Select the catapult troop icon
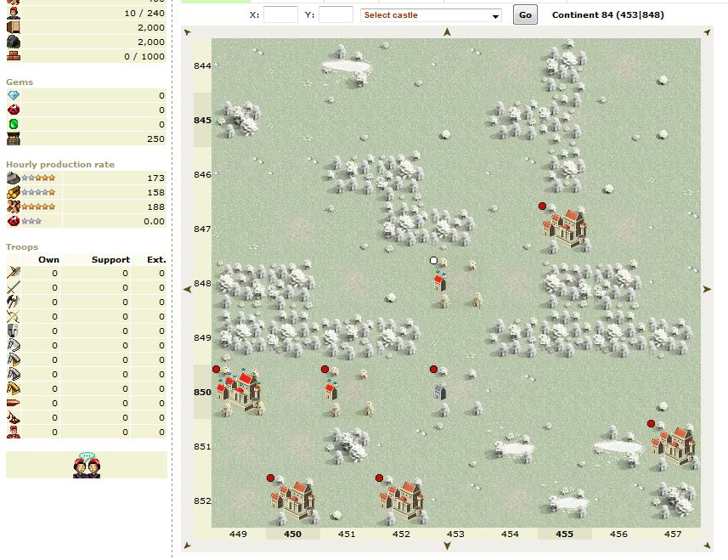 click(x=13, y=417)
